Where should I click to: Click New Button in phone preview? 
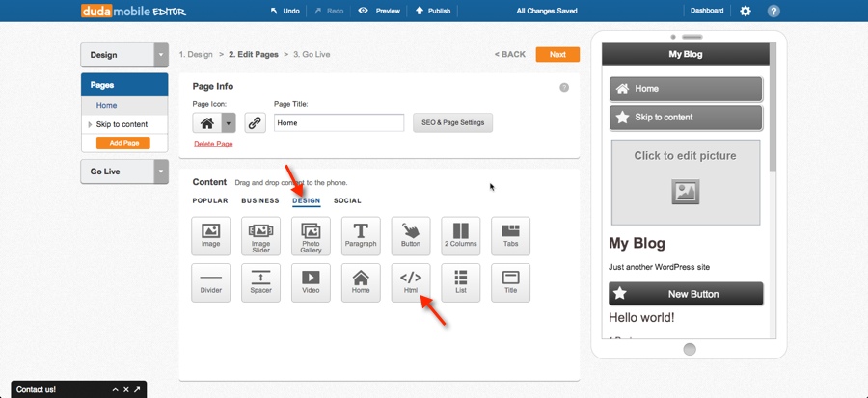tap(686, 294)
